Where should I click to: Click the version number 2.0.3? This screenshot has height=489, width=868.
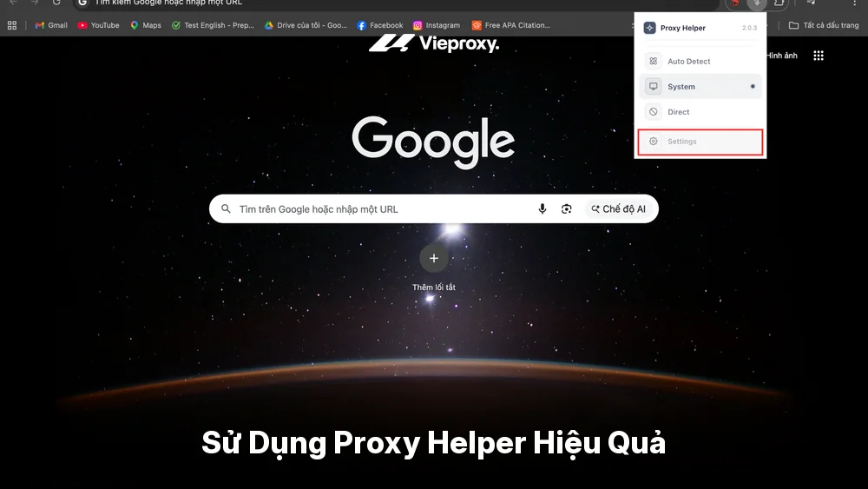click(750, 28)
